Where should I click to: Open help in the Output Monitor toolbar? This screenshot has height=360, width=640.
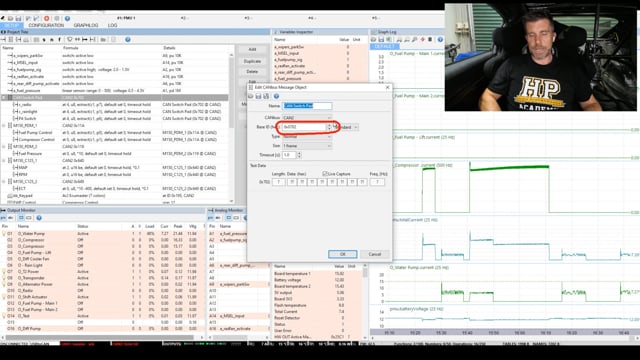pos(39,218)
